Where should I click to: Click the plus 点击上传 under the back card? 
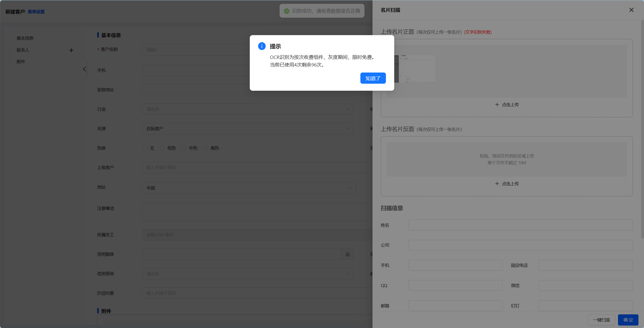click(507, 184)
